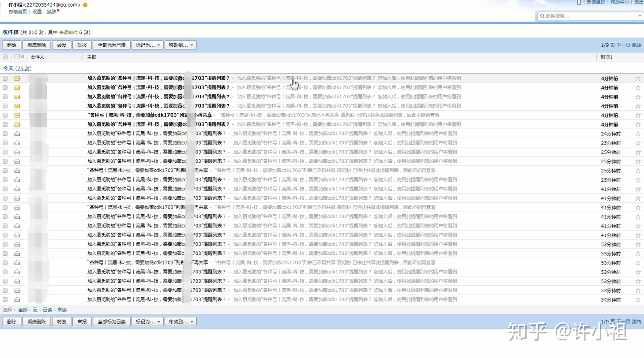This screenshot has width=644, height=358.
Task: Click 跳转 in the pager above the list
Action: click(636, 45)
